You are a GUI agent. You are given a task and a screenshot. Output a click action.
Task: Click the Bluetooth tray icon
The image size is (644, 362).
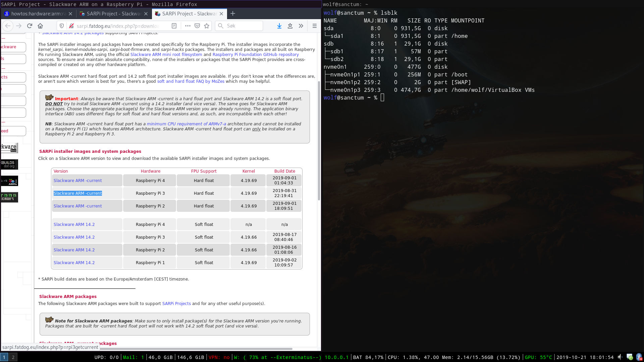click(x=639, y=357)
